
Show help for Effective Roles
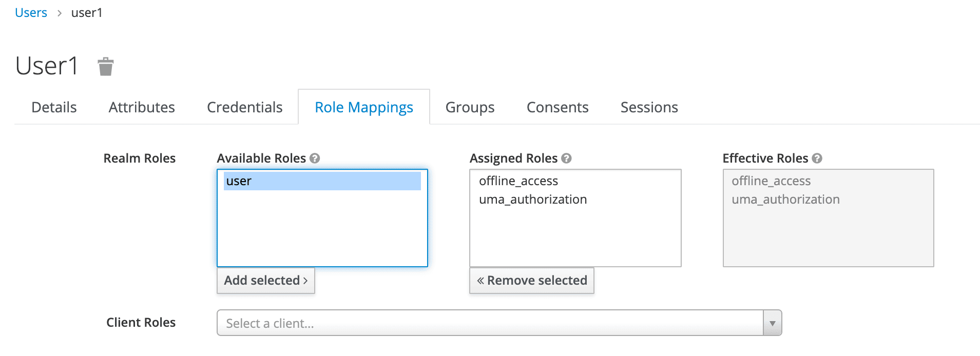click(x=817, y=159)
